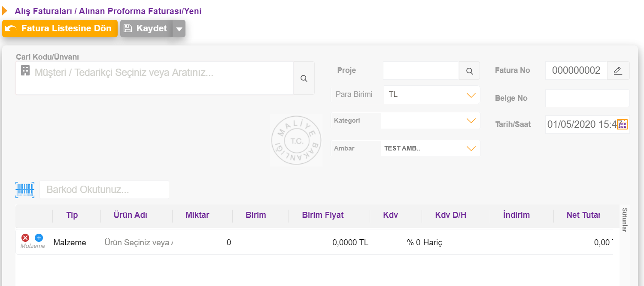The width and height of the screenshot is (644, 286).
Task: Open the Kategori dropdown
Action: tap(471, 121)
